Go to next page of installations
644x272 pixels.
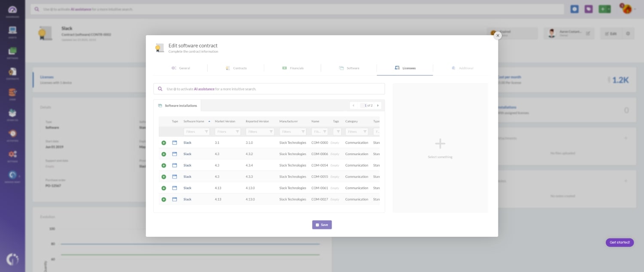pyautogui.click(x=378, y=105)
